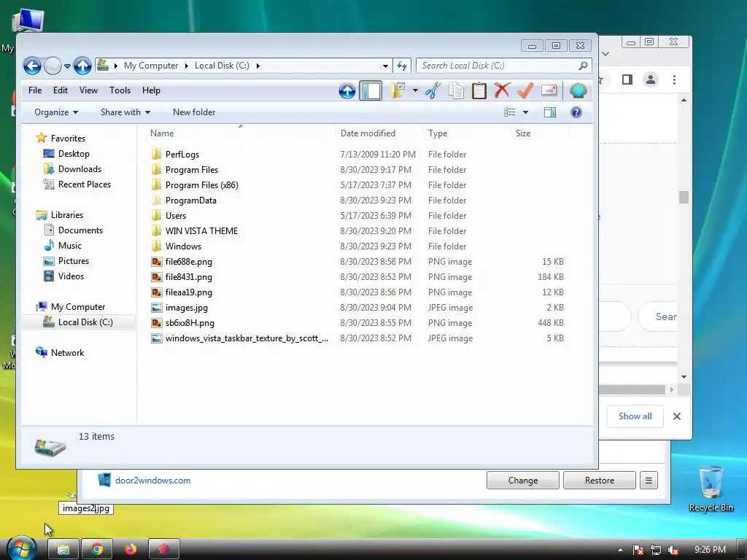Click the Change your view icon
The height and width of the screenshot is (560, 747).
tap(510, 112)
